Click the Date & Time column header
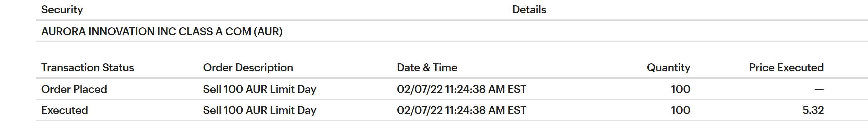This screenshot has width=868, height=134. [x=427, y=68]
